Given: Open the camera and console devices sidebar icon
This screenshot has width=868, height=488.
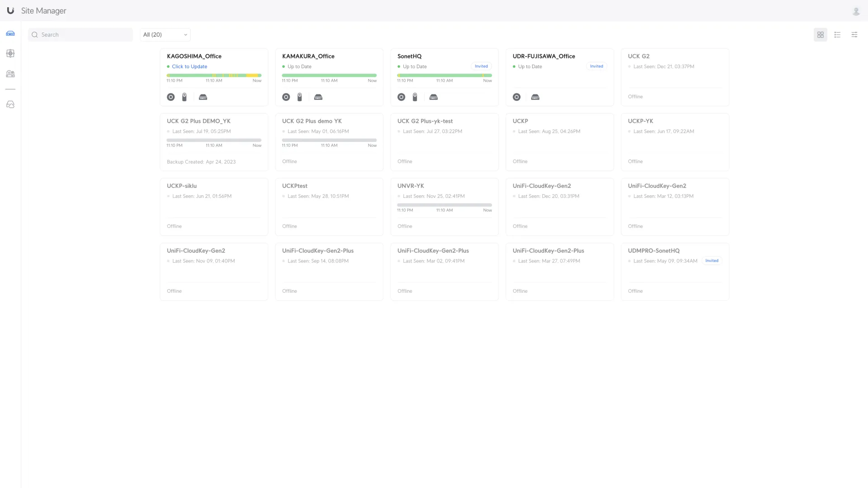Looking at the screenshot, I should pos(10,74).
